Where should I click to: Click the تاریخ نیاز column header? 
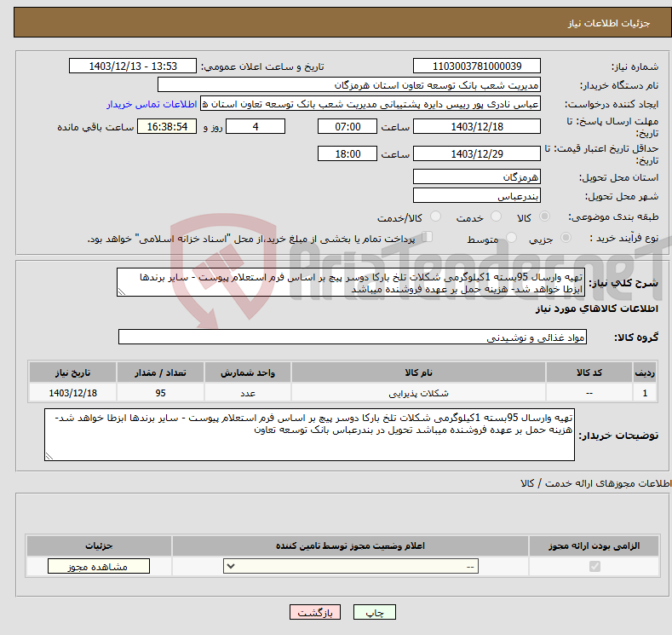click(x=72, y=372)
